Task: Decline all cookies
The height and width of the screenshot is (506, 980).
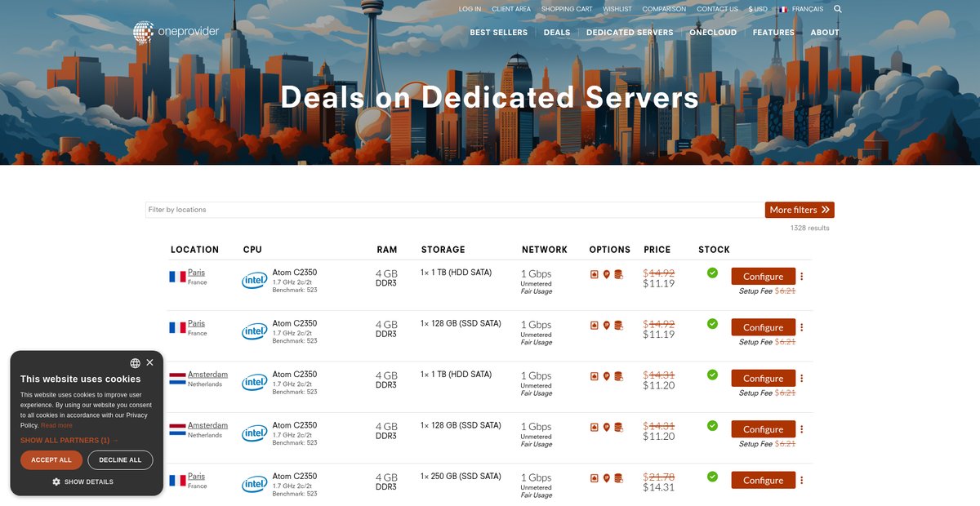Action: (120, 460)
